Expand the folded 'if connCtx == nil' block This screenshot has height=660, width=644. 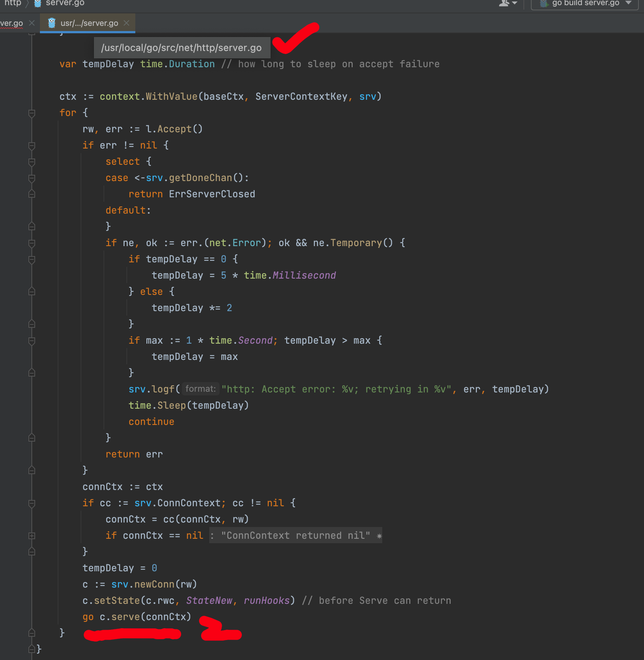32,536
